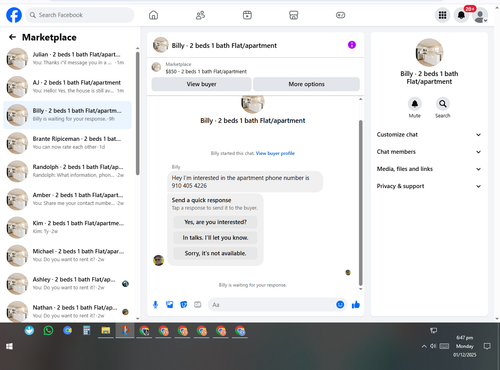Select the Billy conversation in the list
The width and height of the screenshot is (500, 370).
67,115
